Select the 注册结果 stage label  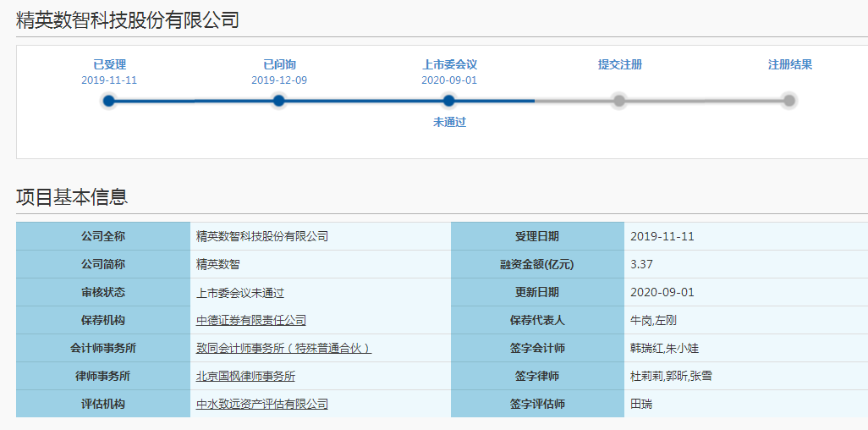coord(789,65)
